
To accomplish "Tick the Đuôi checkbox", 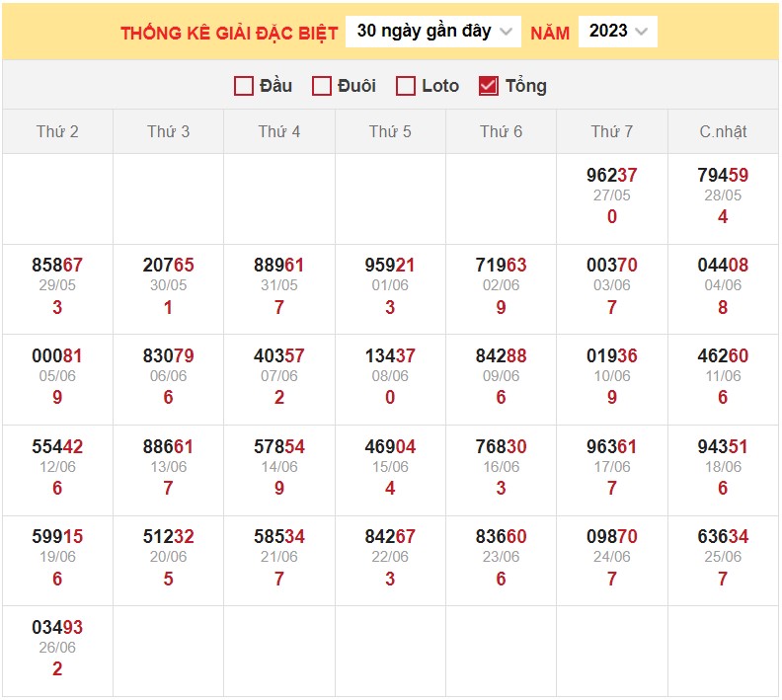I will (x=321, y=86).
